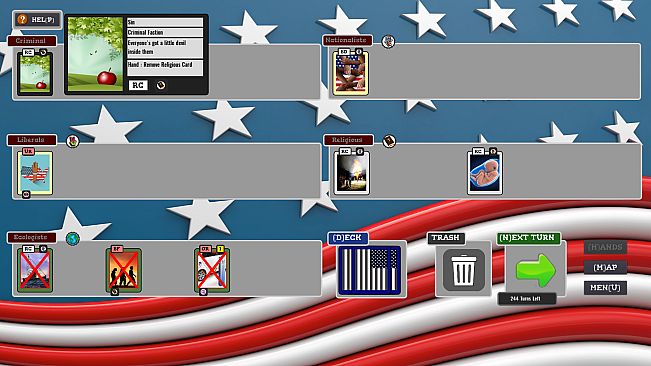
Task: Click the round icon atop the Nationalists card
Action: point(359,52)
